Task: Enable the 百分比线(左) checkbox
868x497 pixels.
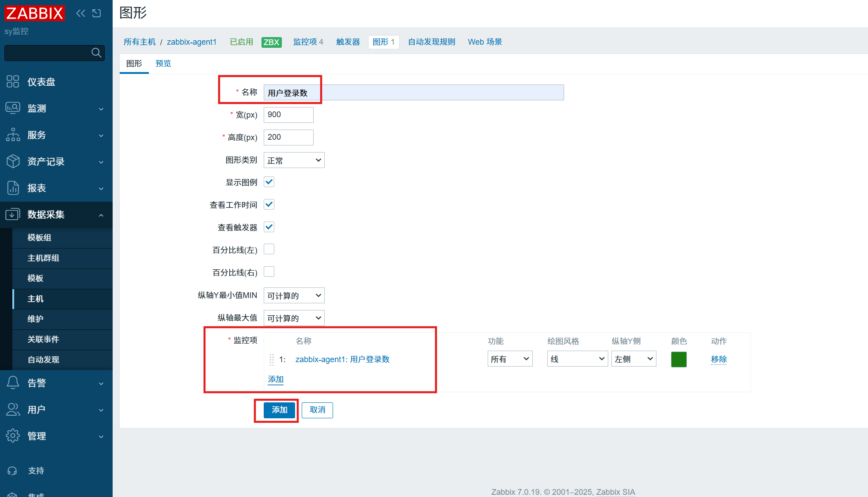Action: 269,250
